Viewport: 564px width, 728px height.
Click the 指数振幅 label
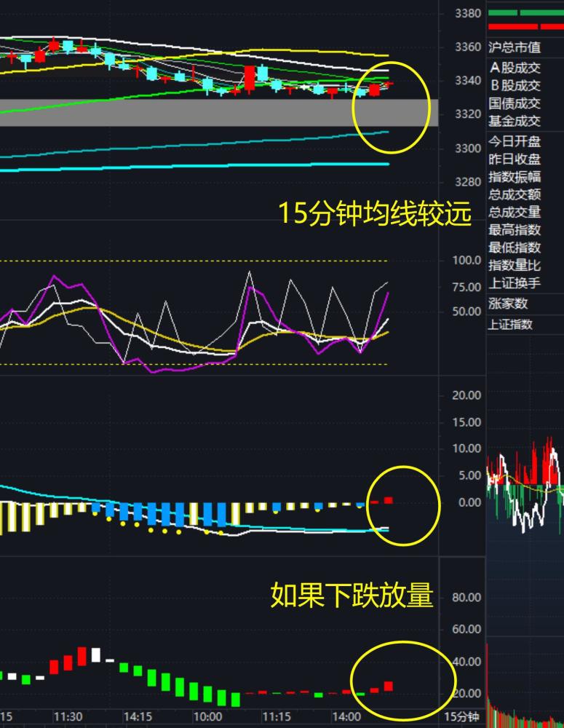pyautogui.click(x=515, y=177)
